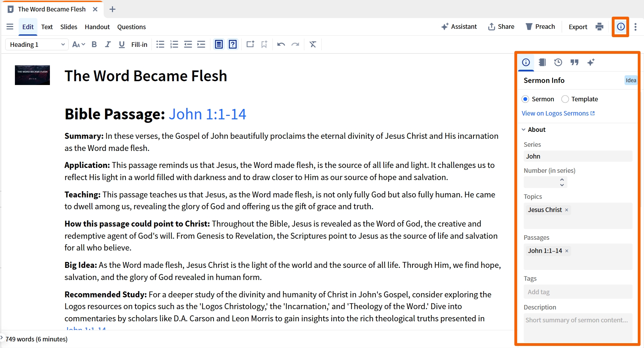The image size is (644, 348).
Task: Select the Sermon radio button
Action: click(525, 99)
